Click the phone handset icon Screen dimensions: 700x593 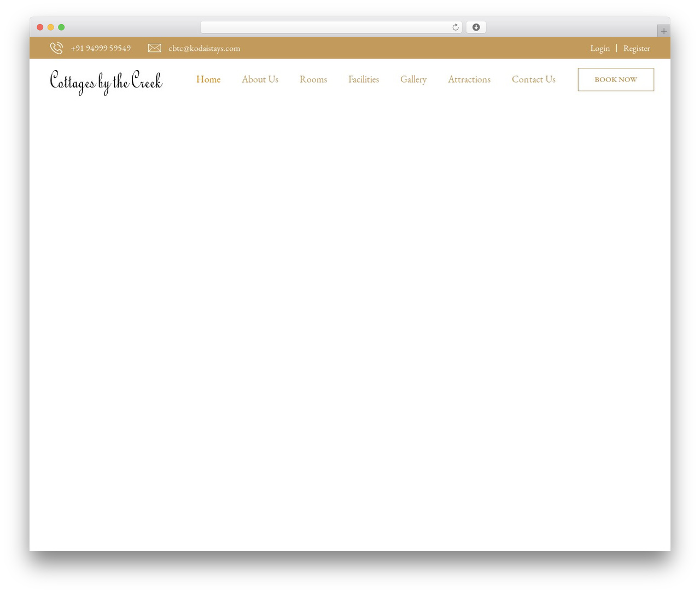[56, 48]
